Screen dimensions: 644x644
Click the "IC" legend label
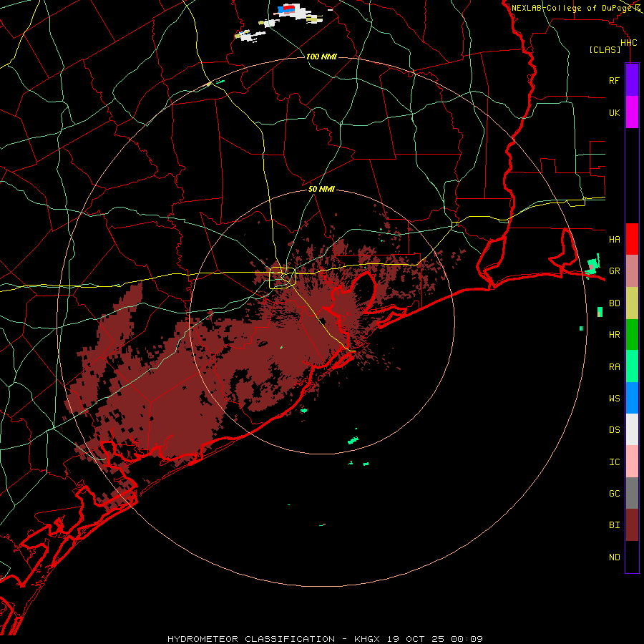coord(614,462)
